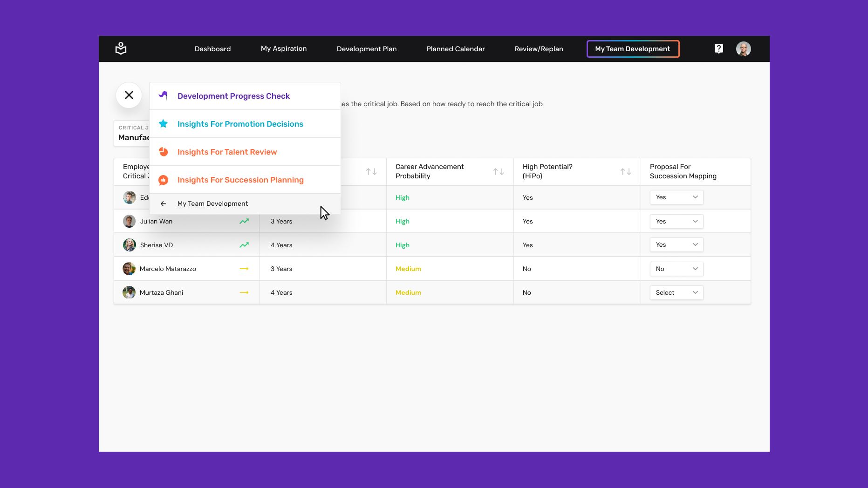Toggle sorting on High Potential (HiPo) column

tap(626, 171)
